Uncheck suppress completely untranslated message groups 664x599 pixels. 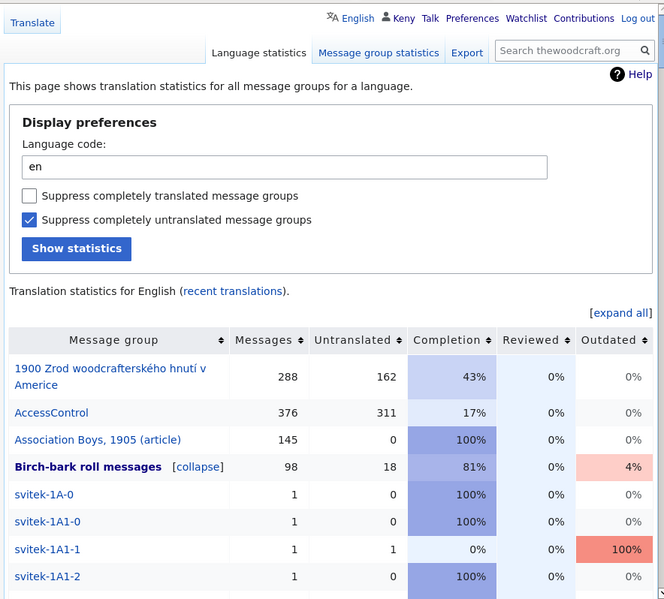(x=29, y=220)
